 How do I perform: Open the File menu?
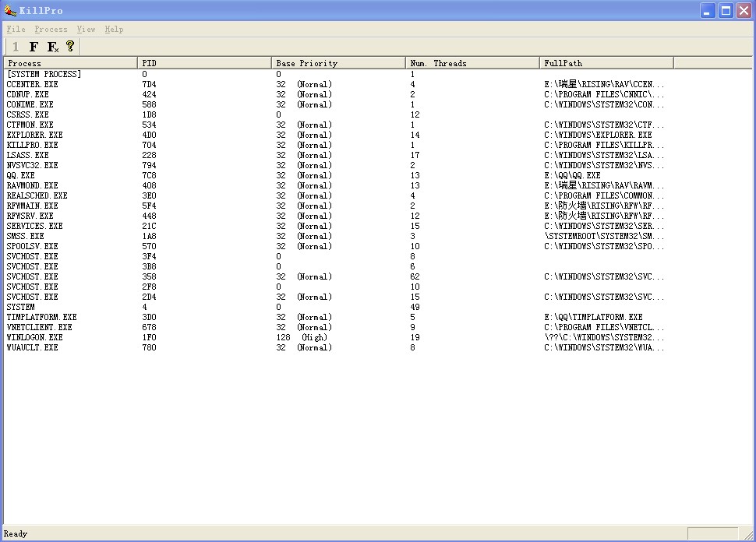point(16,29)
